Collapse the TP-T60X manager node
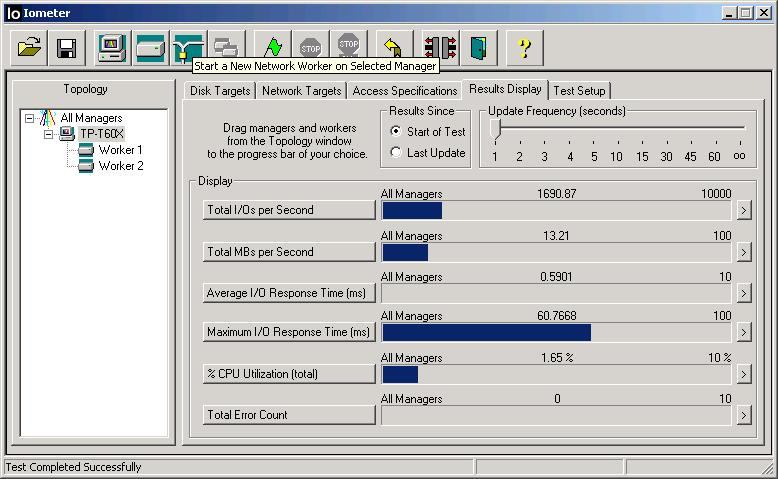The image size is (778, 479). tap(48, 134)
